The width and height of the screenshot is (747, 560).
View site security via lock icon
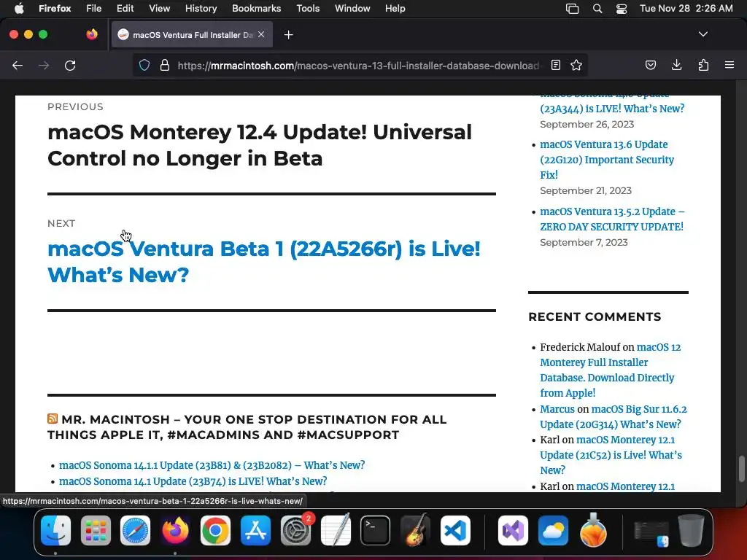pyautogui.click(x=165, y=65)
